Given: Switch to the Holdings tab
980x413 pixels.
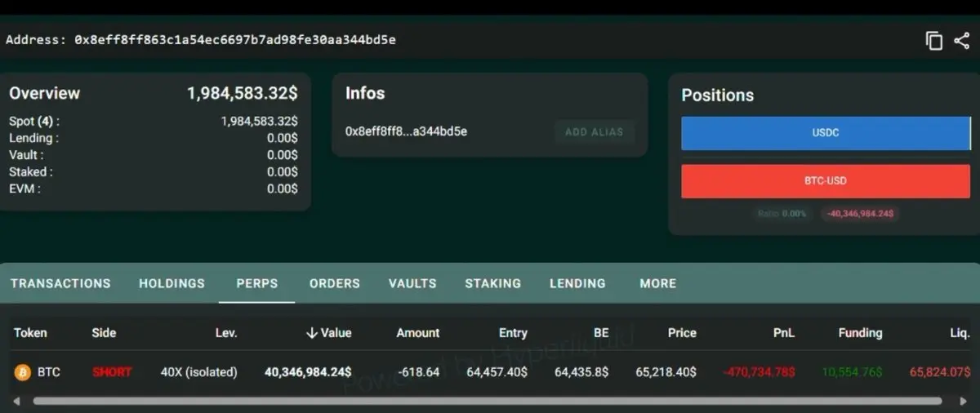Looking at the screenshot, I should click(171, 283).
